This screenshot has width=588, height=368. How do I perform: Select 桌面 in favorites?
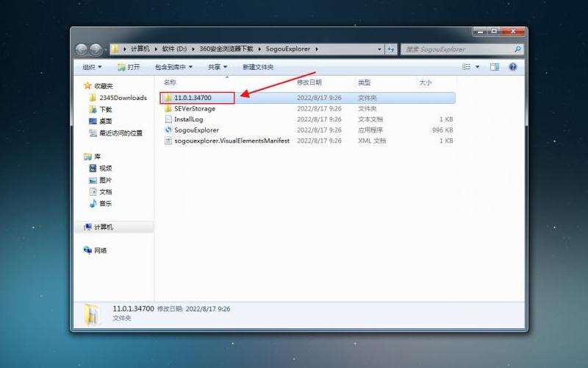click(101, 121)
